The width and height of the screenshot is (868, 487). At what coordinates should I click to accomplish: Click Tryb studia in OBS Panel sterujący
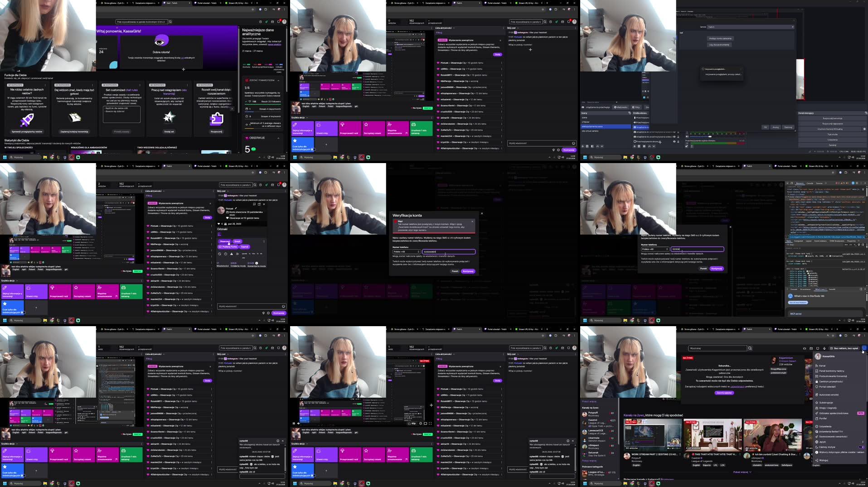(x=833, y=135)
